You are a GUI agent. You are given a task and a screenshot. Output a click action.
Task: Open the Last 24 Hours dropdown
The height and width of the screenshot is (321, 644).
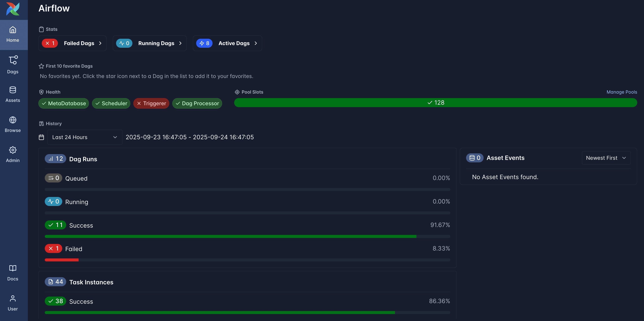[85, 137]
